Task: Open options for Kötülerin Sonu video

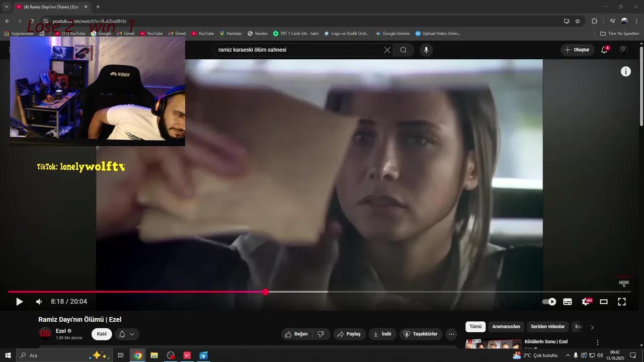Action: 598,342
